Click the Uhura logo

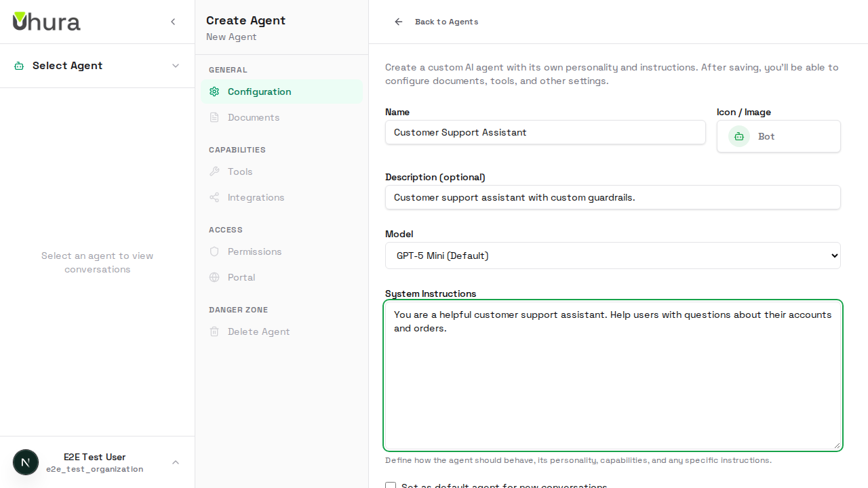point(46,21)
